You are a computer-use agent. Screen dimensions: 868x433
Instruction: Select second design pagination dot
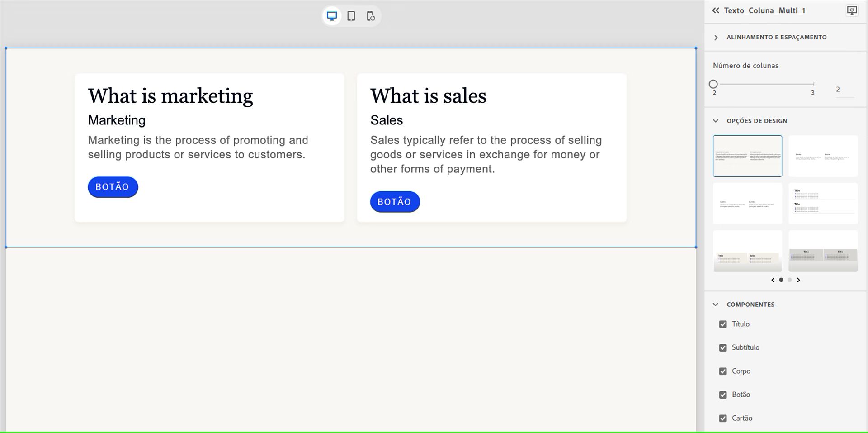click(x=790, y=280)
